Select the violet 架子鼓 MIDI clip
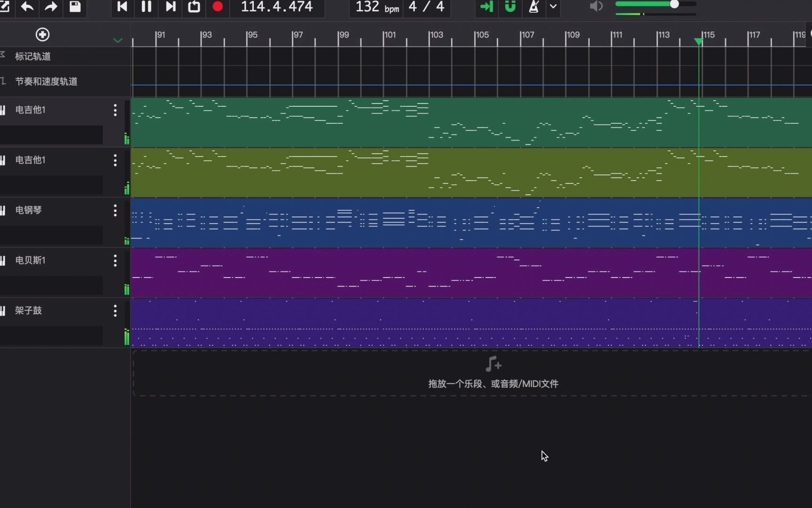This screenshot has width=812, height=508. [471, 323]
